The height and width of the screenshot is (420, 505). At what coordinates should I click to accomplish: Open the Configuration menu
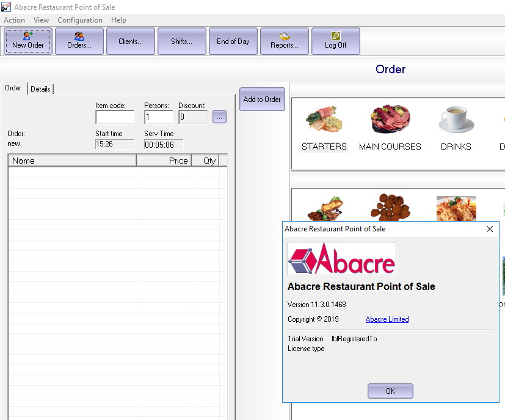(x=80, y=20)
